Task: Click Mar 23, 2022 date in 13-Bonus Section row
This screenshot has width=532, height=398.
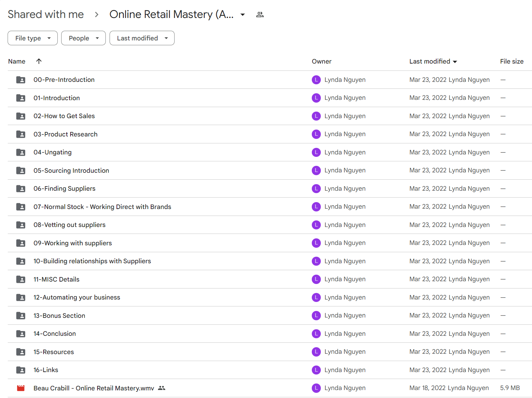Action: (x=428, y=315)
